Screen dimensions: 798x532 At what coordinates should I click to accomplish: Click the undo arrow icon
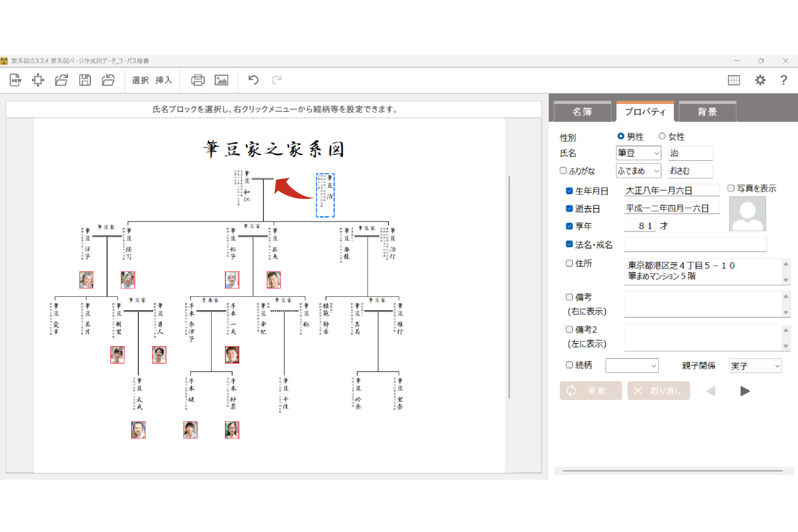pyautogui.click(x=253, y=80)
